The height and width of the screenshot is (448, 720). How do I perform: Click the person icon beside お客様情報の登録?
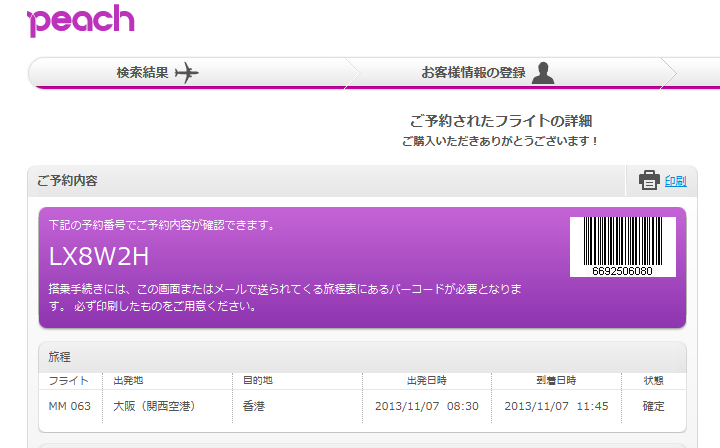543,73
